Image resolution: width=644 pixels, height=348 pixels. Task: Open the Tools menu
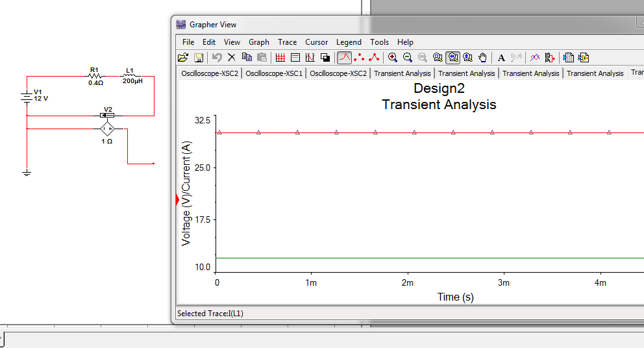(379, 42)
